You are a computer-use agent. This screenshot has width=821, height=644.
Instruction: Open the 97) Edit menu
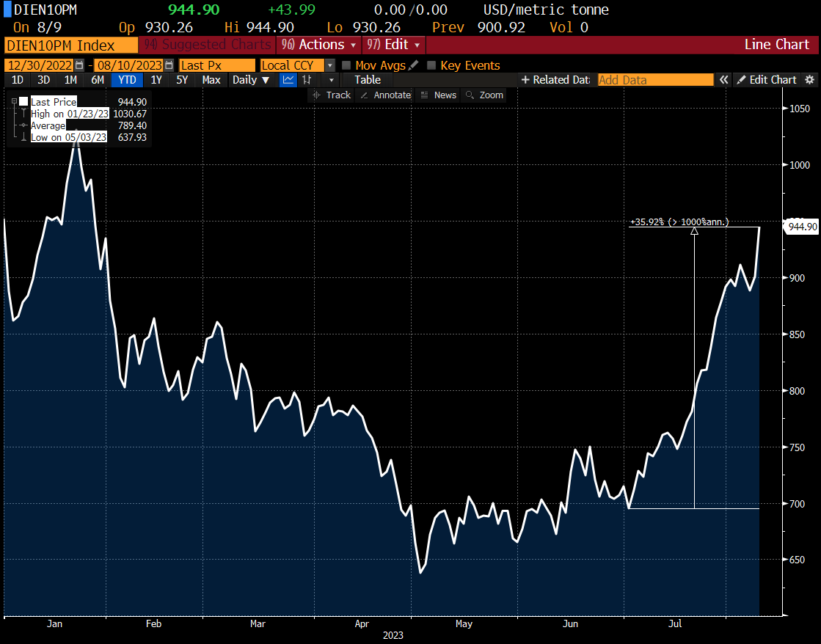(393, 45)
